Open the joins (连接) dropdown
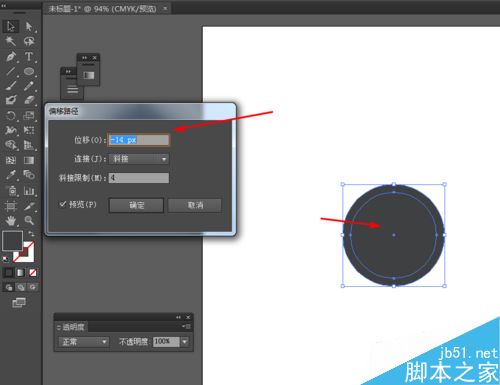 (x=139, y=159)
